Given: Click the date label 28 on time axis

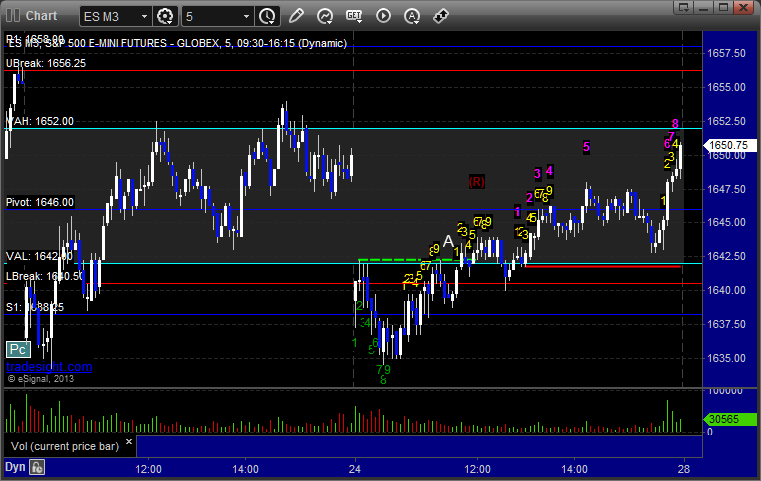Looking at the screenshot, I should (x=684, y=469).
